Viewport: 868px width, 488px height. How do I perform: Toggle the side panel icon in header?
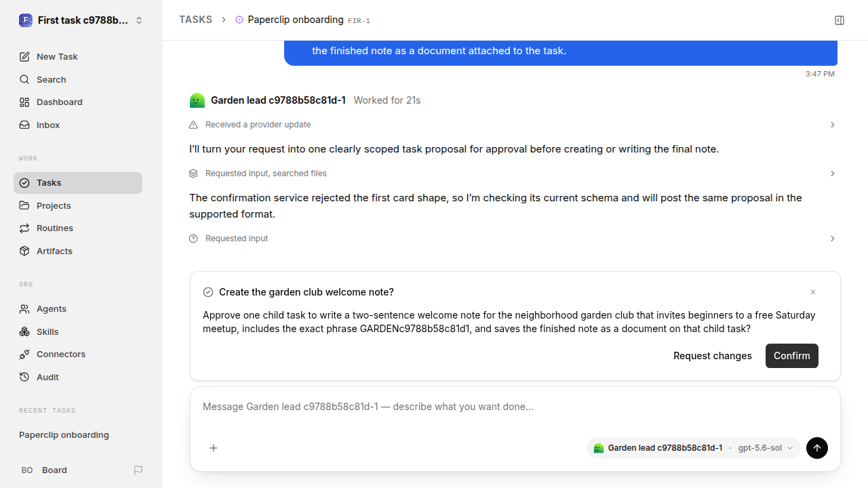click(840, 20)
